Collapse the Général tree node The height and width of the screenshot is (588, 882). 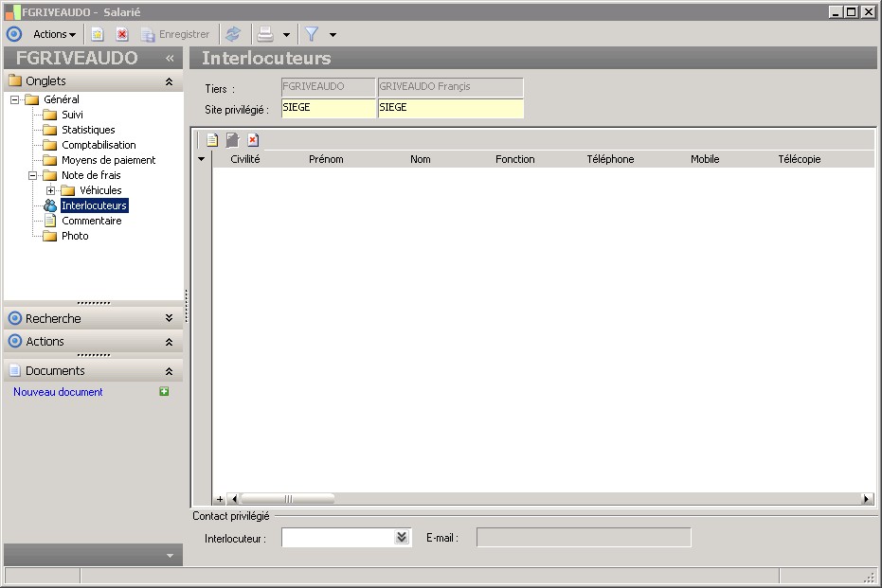click(x=15, y=99)
